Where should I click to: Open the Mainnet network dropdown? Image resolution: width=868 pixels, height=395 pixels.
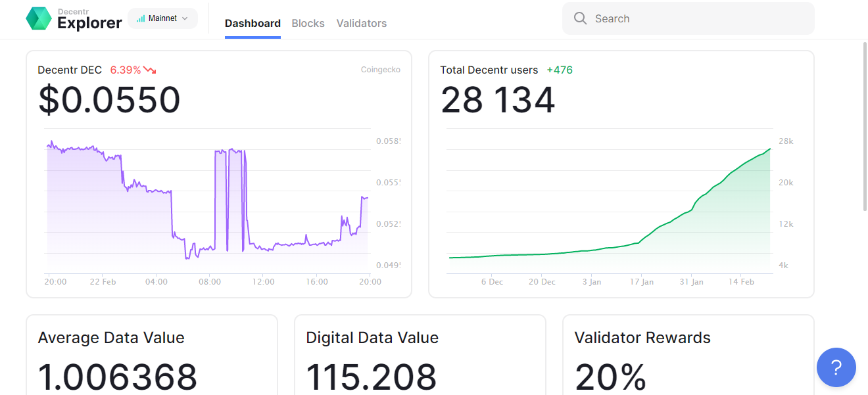[x=162, y=18]
